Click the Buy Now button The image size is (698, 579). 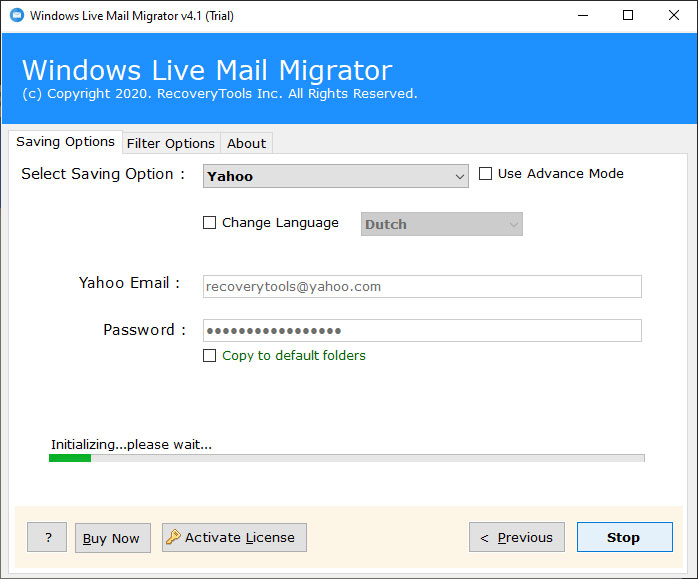click(113, 538)
